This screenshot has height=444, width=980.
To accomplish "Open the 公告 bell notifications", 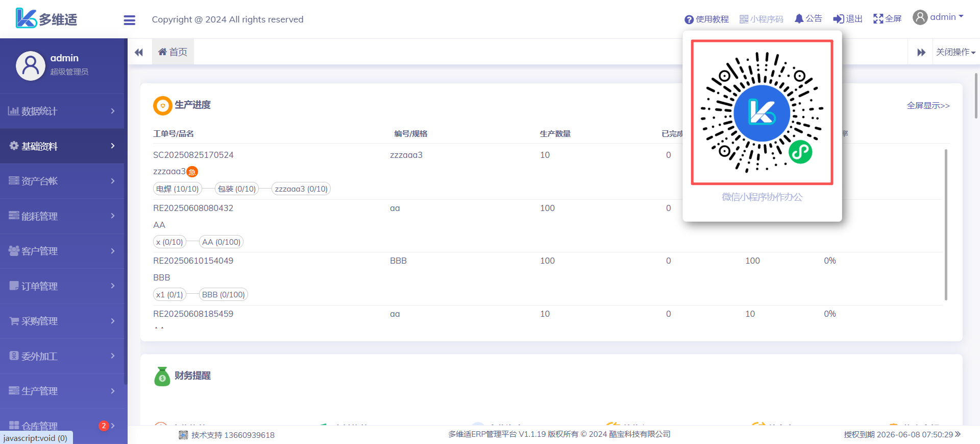I will click(808, 19).
